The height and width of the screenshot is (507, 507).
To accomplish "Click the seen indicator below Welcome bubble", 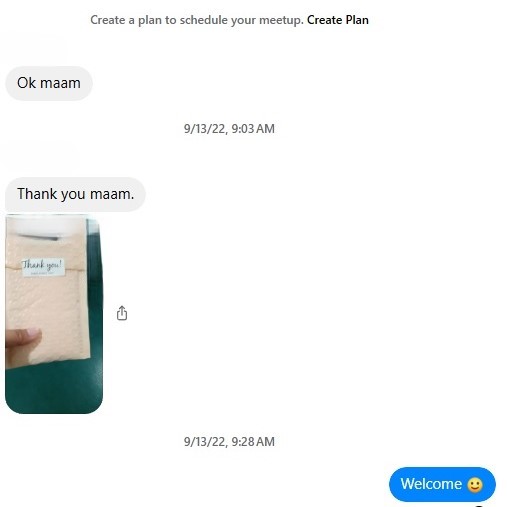I will coord(479,505).
